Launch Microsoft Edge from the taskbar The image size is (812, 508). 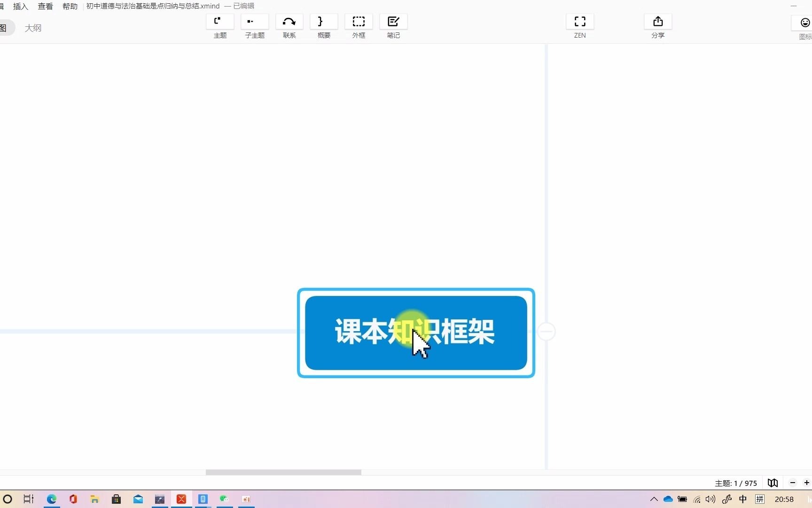pos(52,499)
